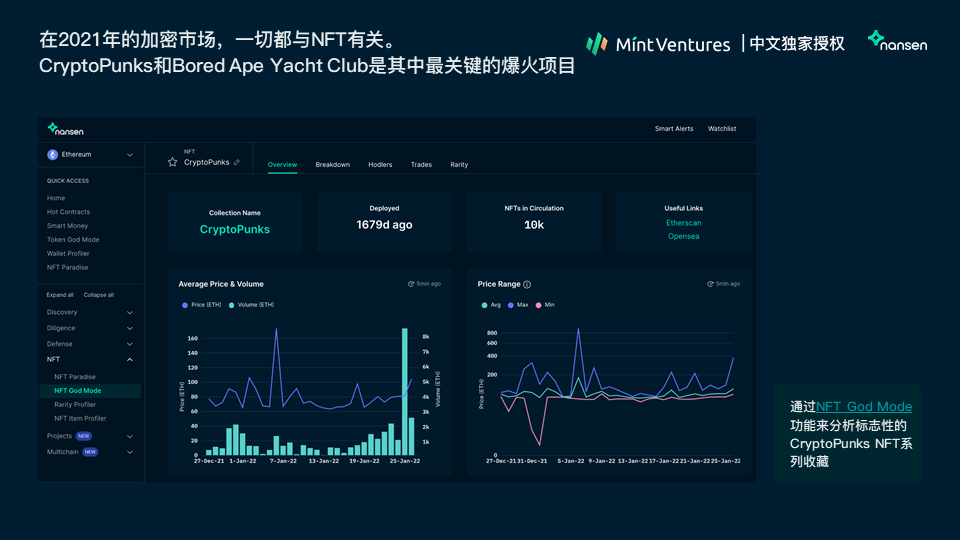
Task: Click refresh icon on Price Range chart
Action: pyautogui.click(x=710, y=284)
